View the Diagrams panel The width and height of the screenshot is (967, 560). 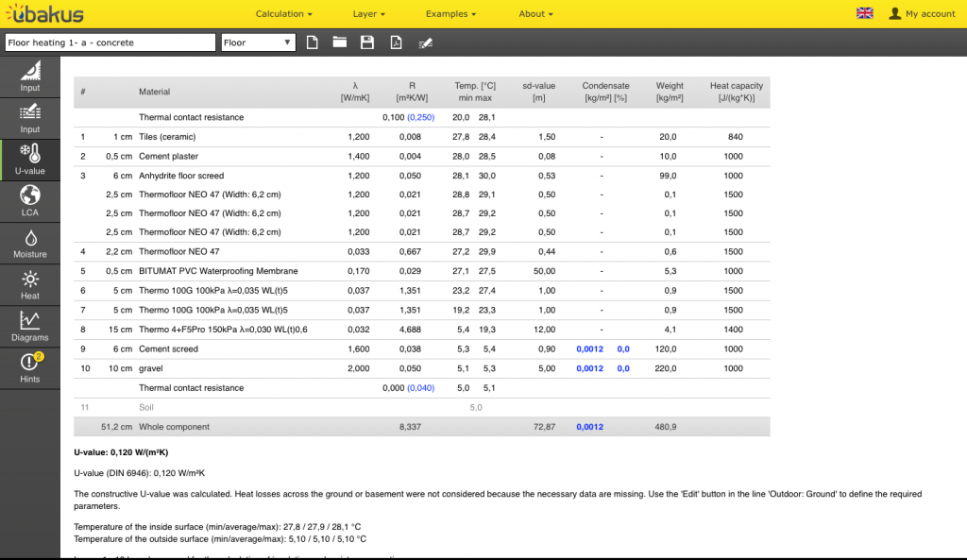pyautogui.click(x=30, y=326)
